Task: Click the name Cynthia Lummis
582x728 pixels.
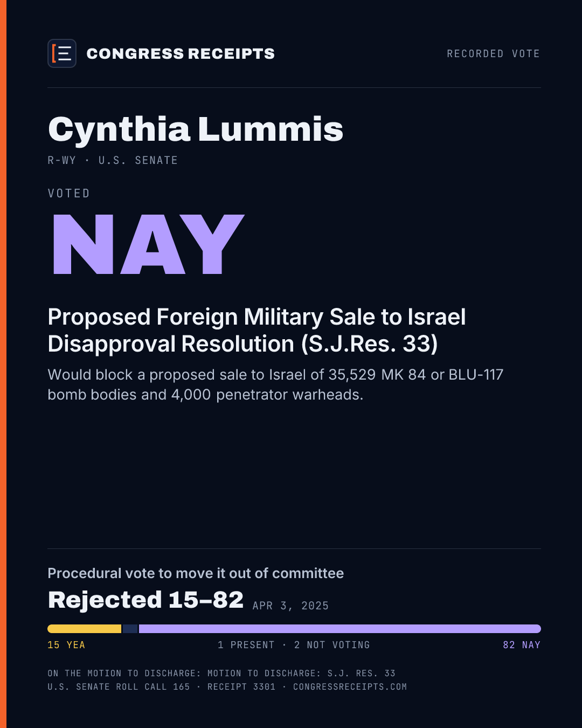Action: coord(196,130)
